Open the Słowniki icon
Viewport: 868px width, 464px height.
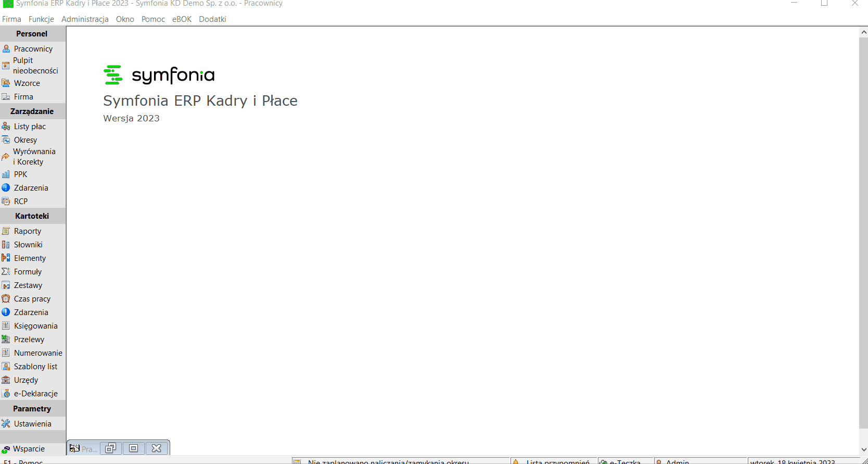pos(6,244)
